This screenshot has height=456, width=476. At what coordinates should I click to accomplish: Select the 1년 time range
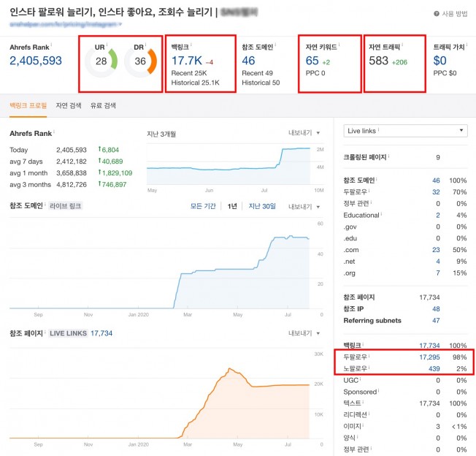(232, 206)
